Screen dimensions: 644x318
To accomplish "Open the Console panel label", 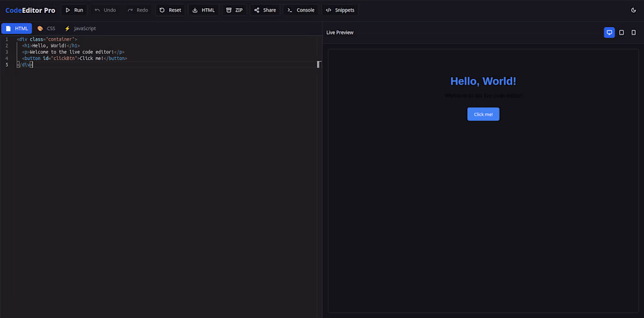I will 306,11.
